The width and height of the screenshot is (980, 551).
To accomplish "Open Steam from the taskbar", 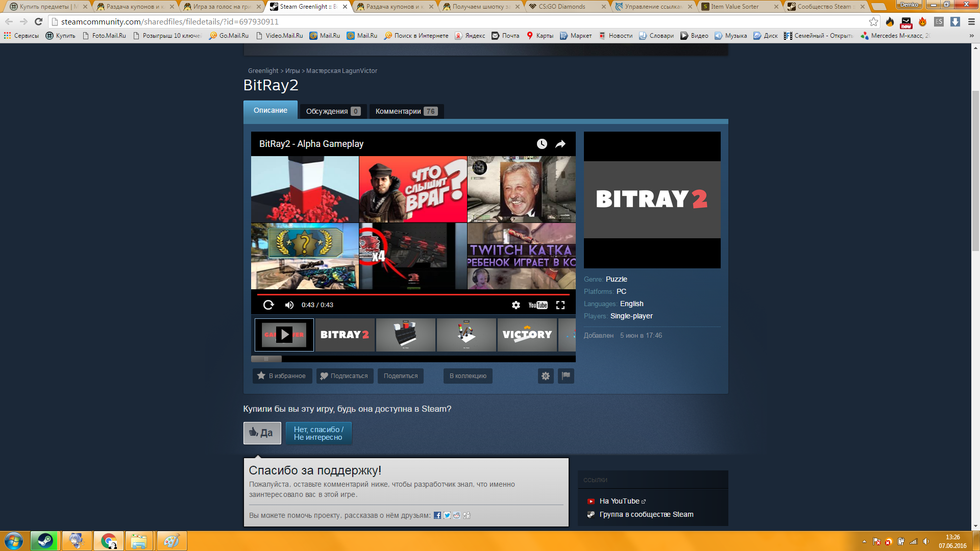I will click(45, 541).
